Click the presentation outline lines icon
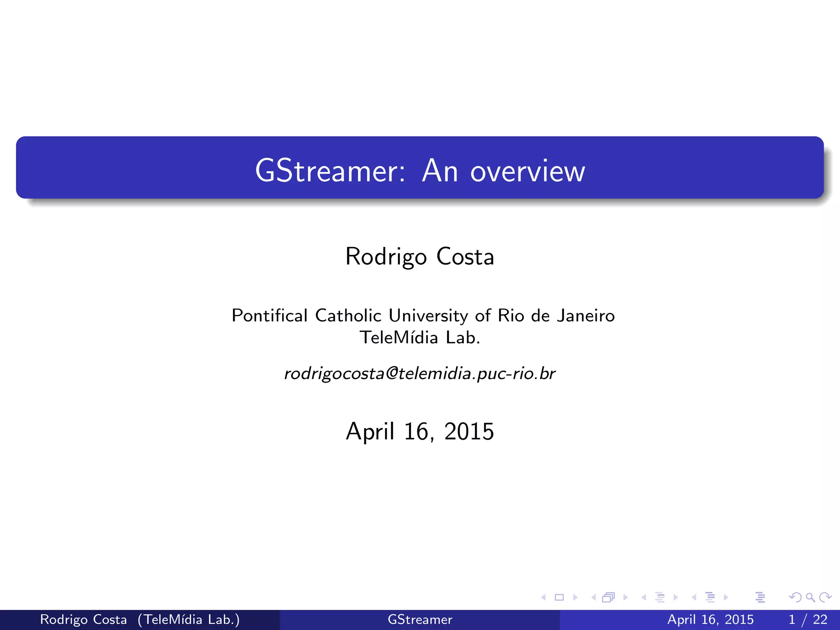840x630 pixels. pos(760,598)
